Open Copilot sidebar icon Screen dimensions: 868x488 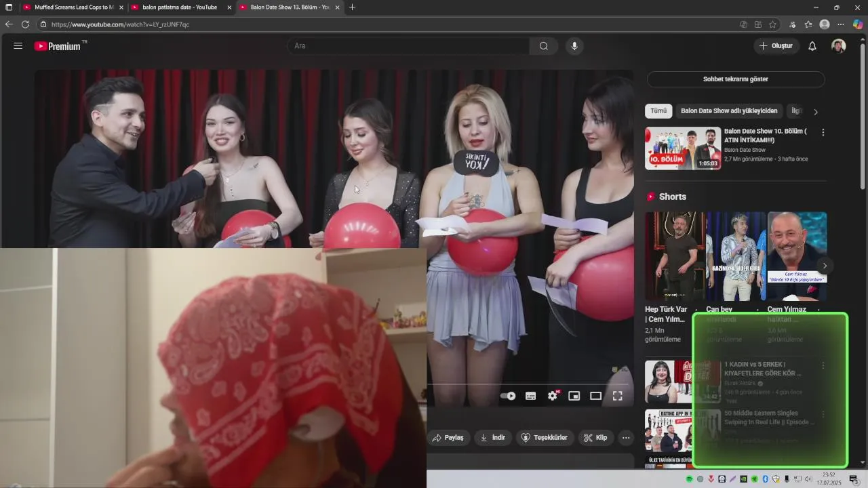858,24
